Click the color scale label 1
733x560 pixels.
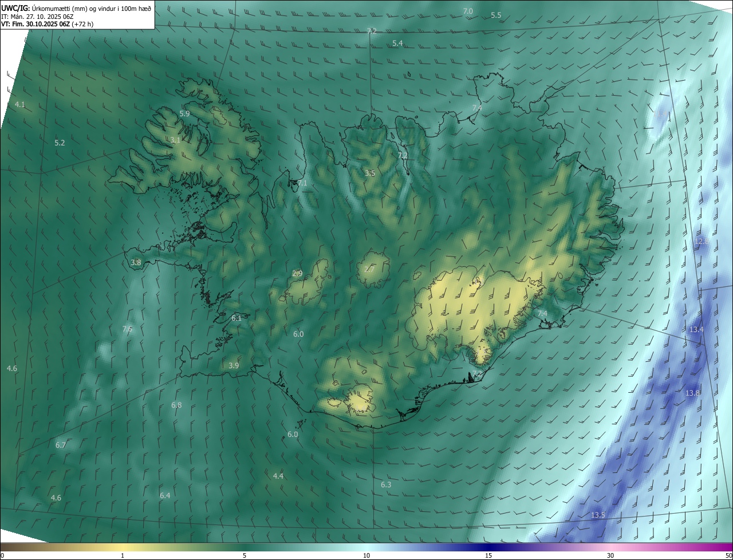coord(123,555)
